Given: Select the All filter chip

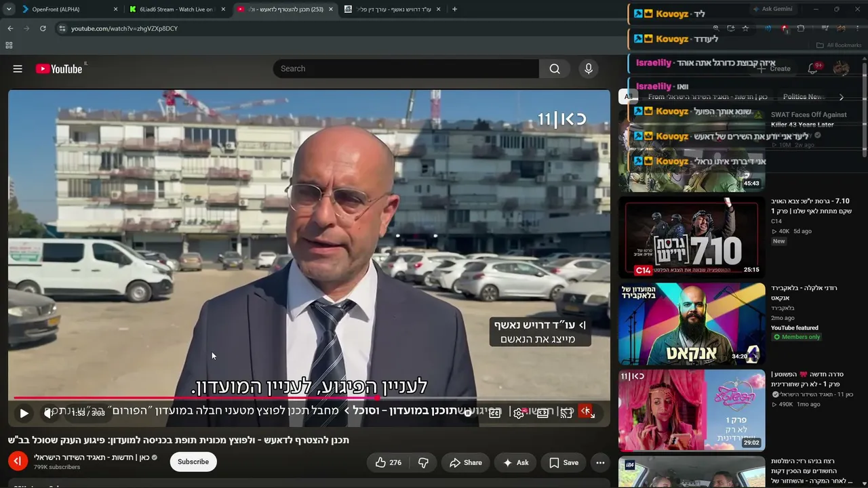Looking at the screenshot, I should (x=629, y=97).
